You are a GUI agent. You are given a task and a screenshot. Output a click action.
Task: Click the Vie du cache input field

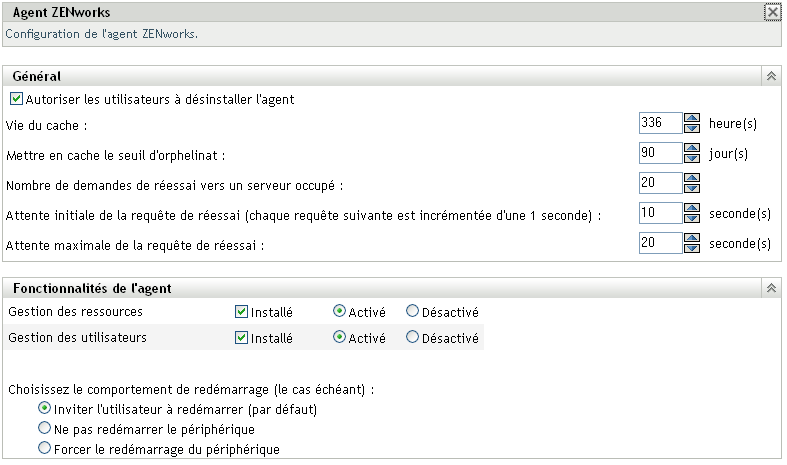[660, 123]
